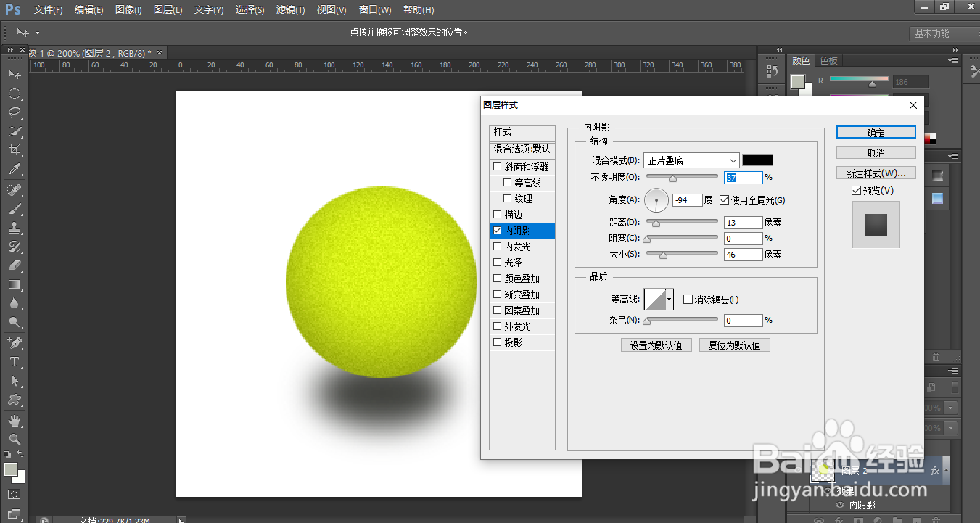Select the Spot Healing Brush tool
Screen dimensions: 980x523
pyautogui.click(x=14, y=190)
